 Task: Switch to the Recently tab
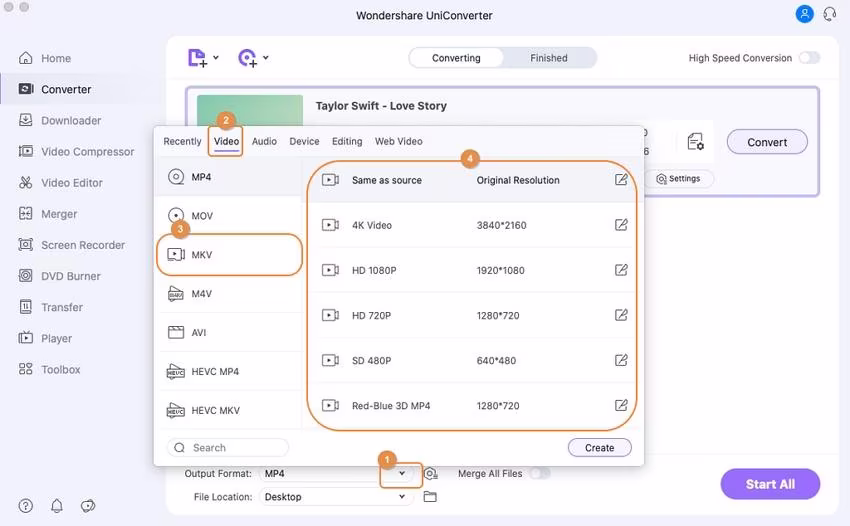(x=182, y=141)
